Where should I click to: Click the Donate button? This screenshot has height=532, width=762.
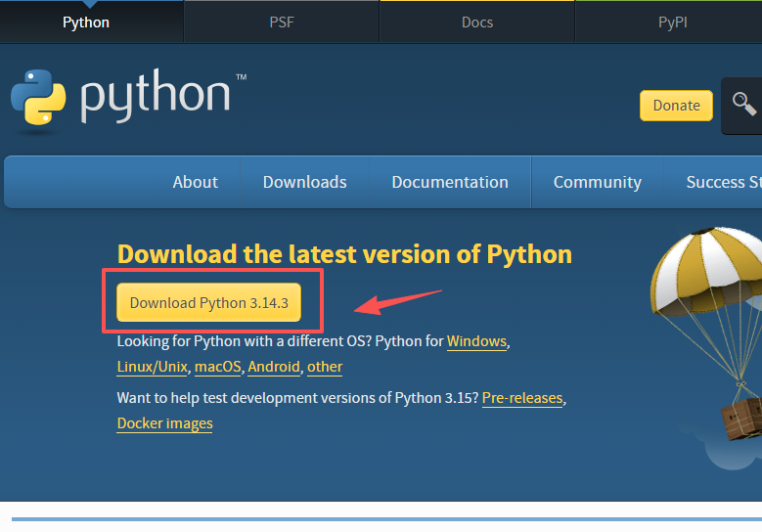[x=676, y=106]
